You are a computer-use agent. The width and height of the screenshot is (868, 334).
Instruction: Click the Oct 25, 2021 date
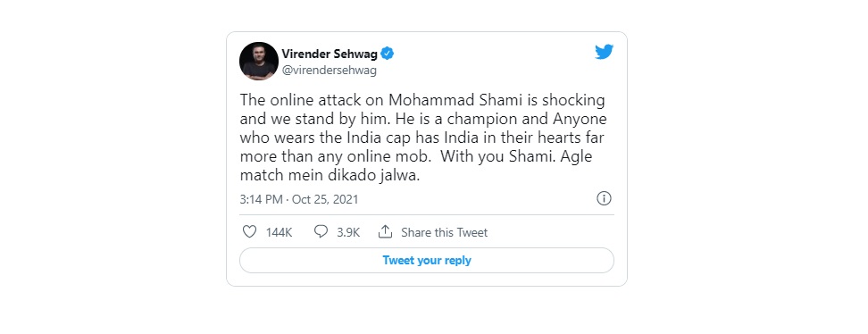point(325,199)
